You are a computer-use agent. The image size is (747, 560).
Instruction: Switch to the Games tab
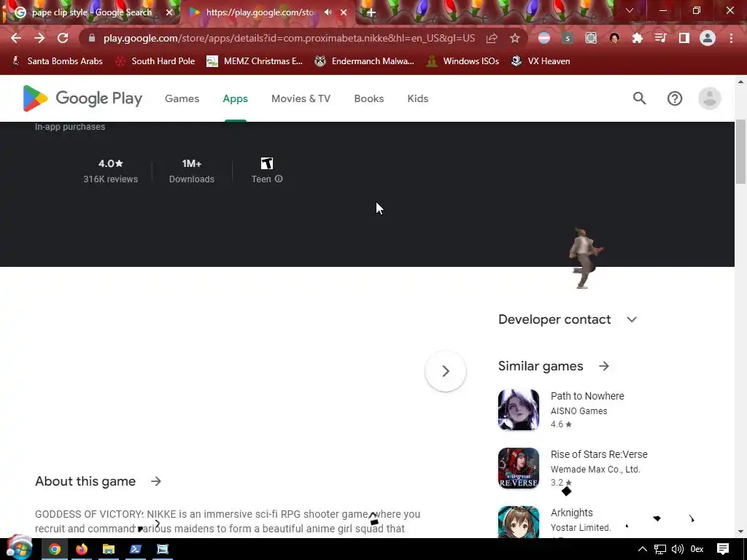pyautogui.click(x=182, y=98)
